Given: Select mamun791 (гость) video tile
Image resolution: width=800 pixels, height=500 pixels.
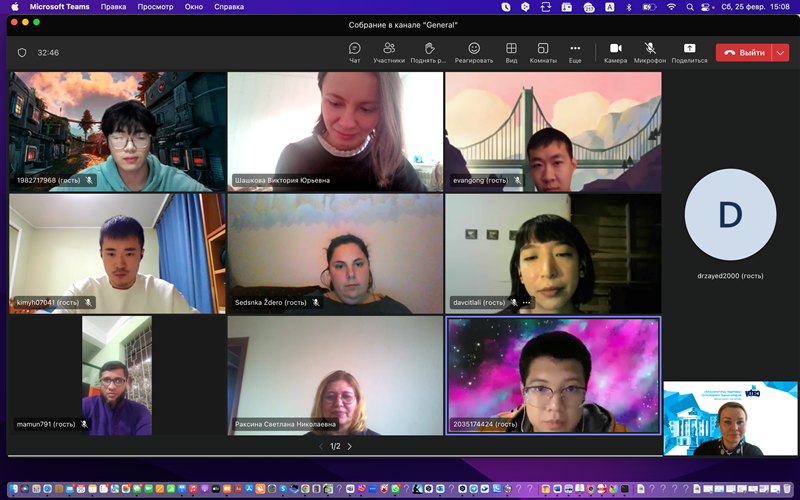Looking at the screenshot, I should pos(117,376).
